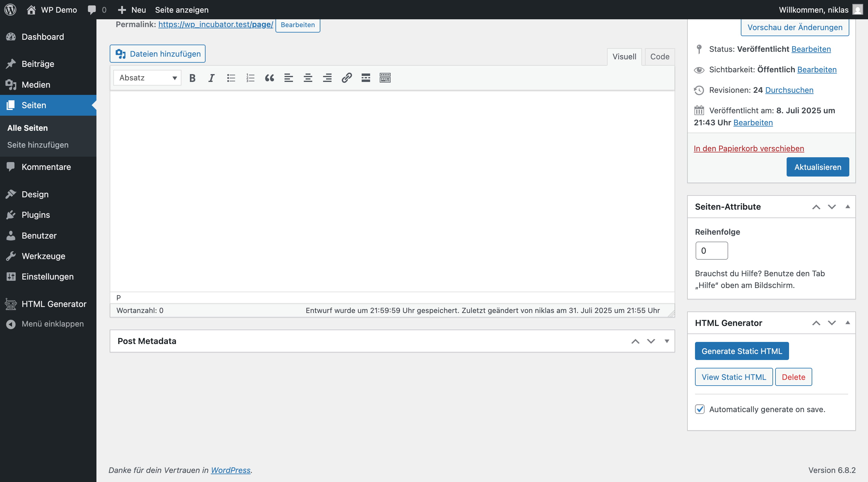Insert or edit a link
The height and width of the screenshot is (482, 868).
click(346, 78)
